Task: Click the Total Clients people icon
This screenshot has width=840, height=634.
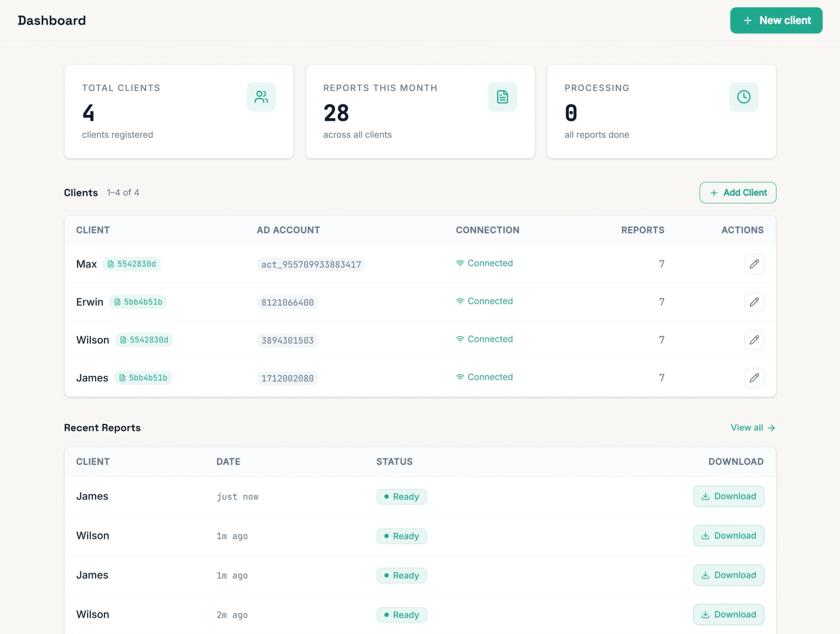Action: (261, 97)
